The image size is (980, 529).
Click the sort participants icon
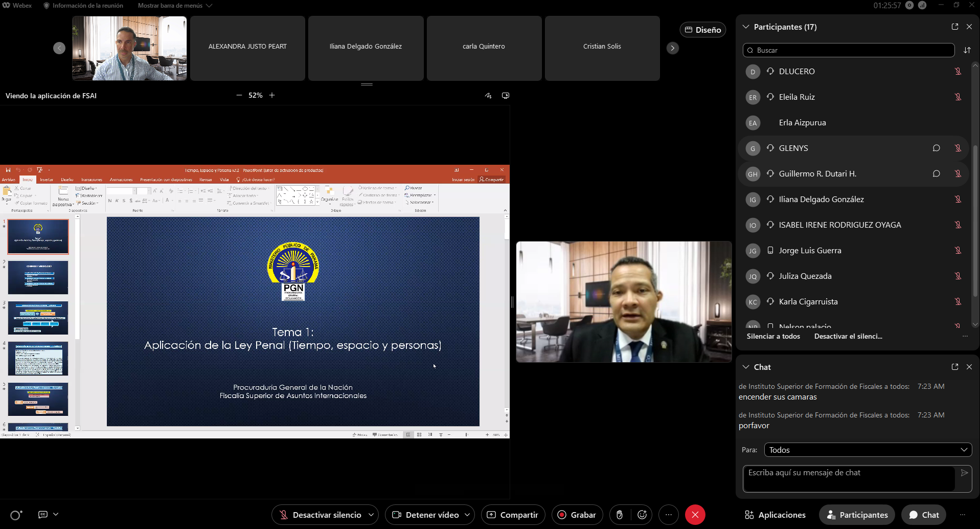point(967,50)
